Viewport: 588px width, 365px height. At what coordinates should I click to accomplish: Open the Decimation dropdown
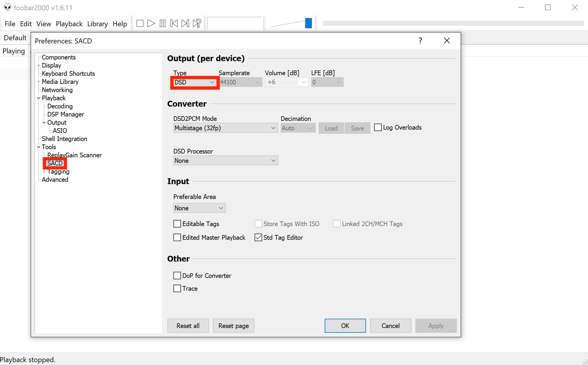coord(298,128)
